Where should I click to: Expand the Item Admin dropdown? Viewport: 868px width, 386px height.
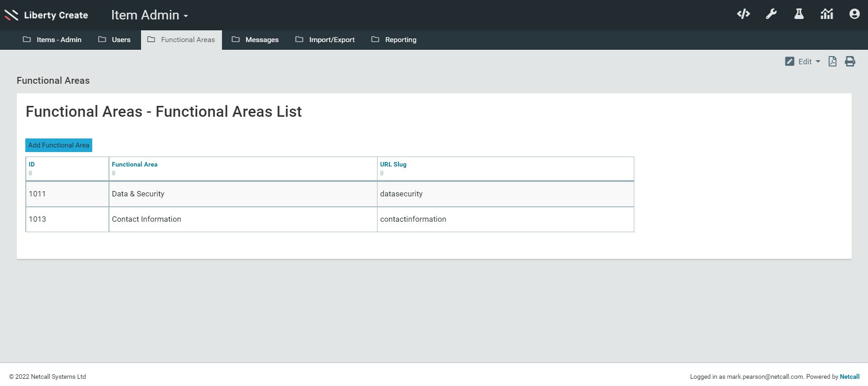(150, 15)
